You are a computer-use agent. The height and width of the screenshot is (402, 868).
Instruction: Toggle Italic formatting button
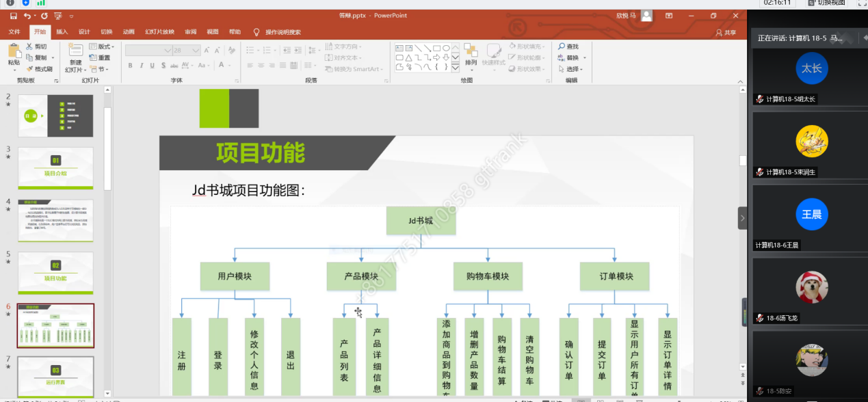point(142,66)
